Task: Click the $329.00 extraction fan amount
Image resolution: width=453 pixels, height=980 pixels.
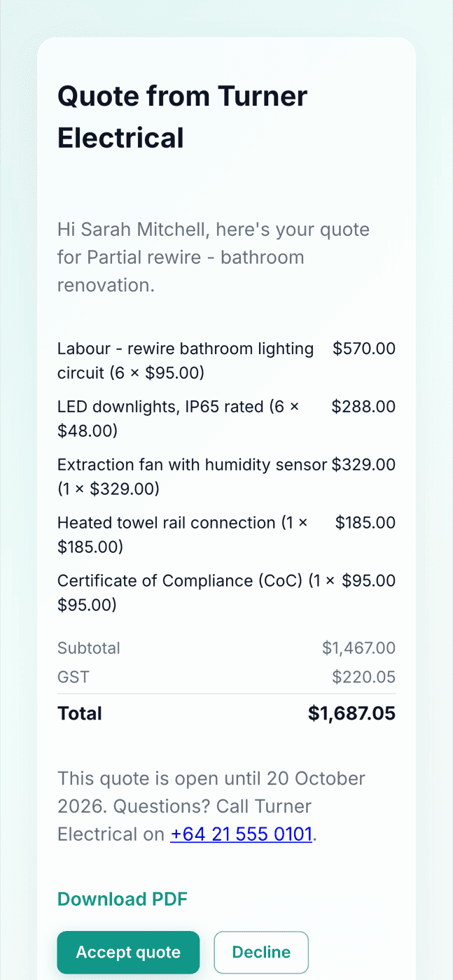Action: click(x=363, y=465)
